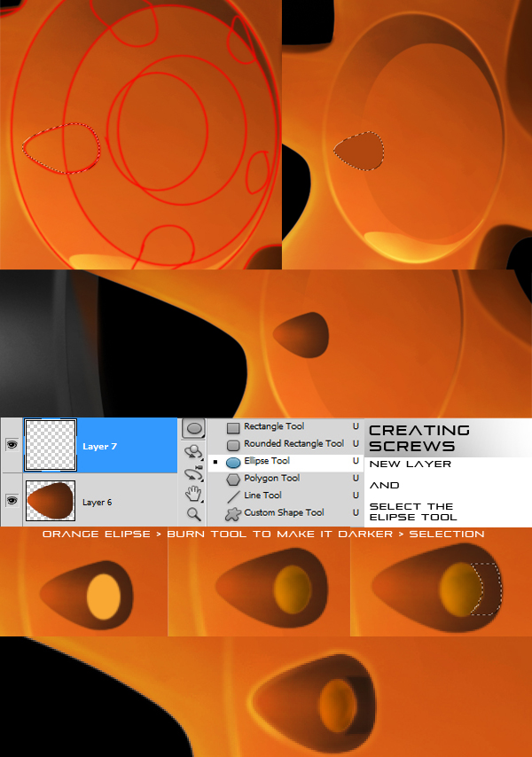Choose Rectangle Tool from the flyout
This screenshot has height=757, width=532.
(x=286, y=426)
